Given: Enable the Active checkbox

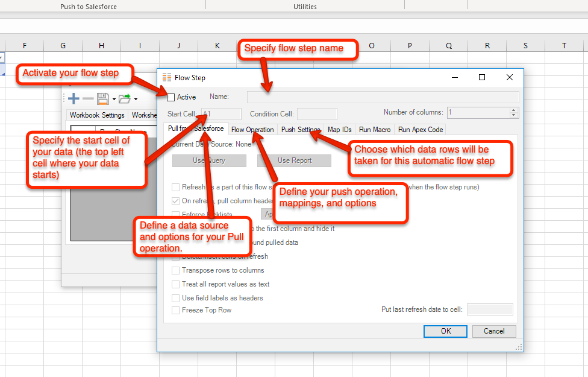Looking at the screenshot, I should click(x=171, y=97).
